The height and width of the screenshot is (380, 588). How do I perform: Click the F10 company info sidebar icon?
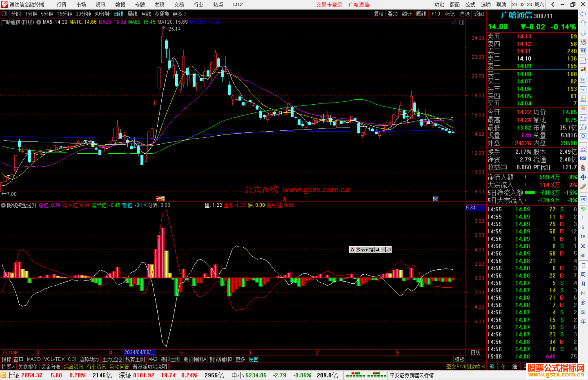coord(583,90)
